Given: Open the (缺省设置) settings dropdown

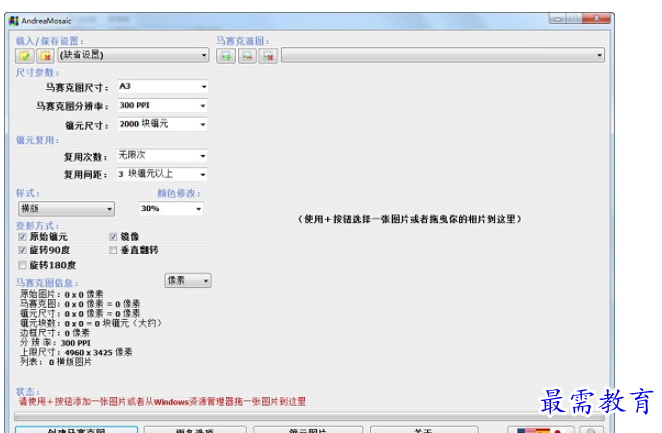Looking at the screenshot, I should [x=133, y=55].
